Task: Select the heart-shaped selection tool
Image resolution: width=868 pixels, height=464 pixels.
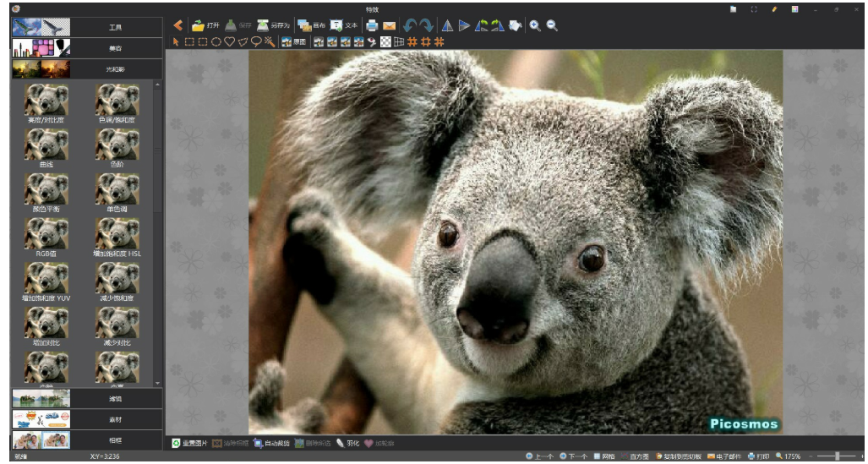Action: point(229,41)
